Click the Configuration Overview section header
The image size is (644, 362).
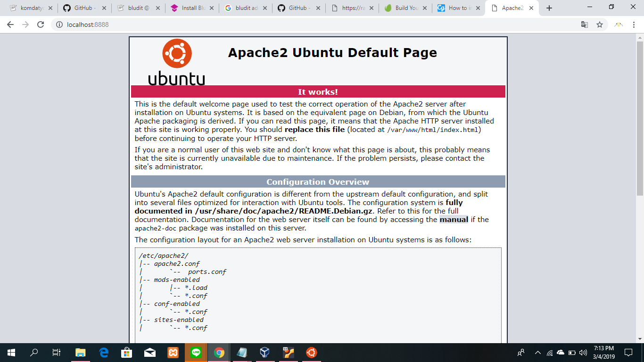tap(318, 182)
